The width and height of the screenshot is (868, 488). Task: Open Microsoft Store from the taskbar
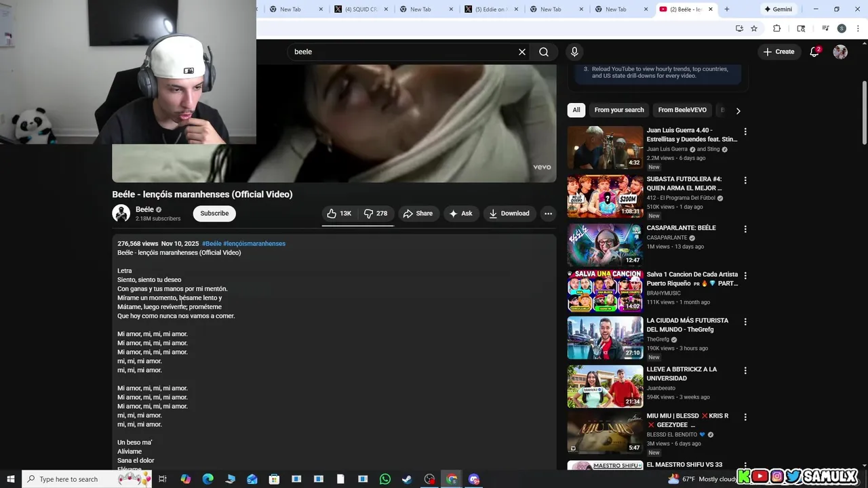[x=274, y=479]
